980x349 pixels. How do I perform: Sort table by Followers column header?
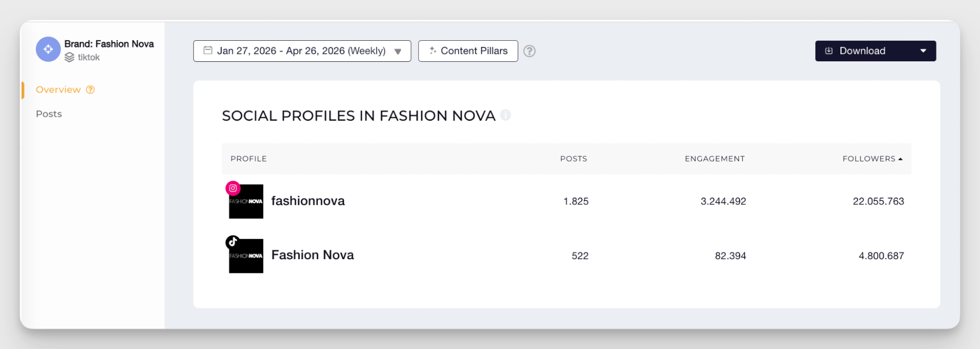tap(869, 159)
